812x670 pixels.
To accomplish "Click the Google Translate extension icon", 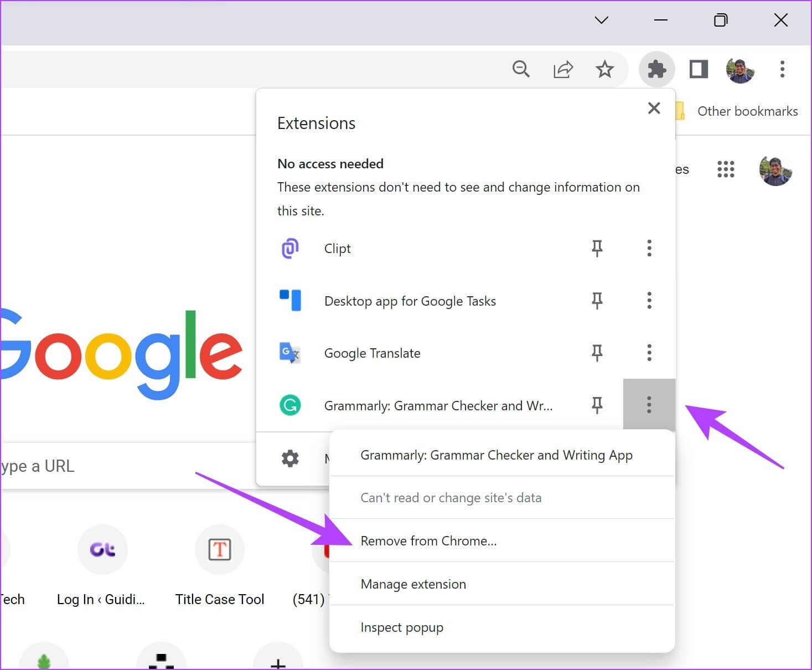I will pyautogui.click(x=290, y=353).
